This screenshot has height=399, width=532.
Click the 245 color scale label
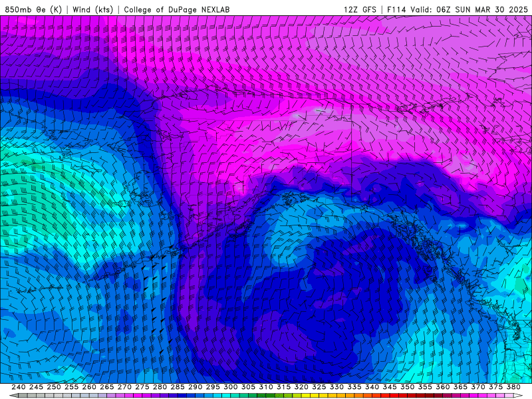pos(36,387)
